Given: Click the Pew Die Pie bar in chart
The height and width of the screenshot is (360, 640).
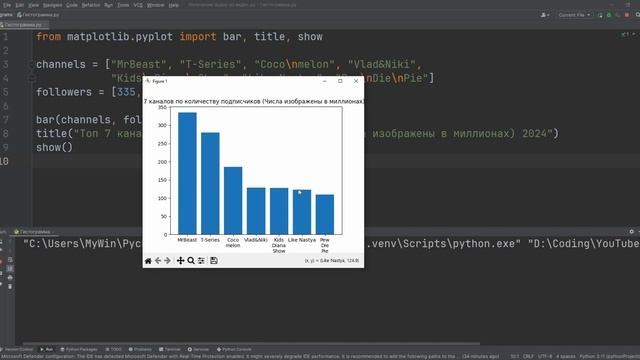Looking at the screenshot, I should [x=325, y=214].
